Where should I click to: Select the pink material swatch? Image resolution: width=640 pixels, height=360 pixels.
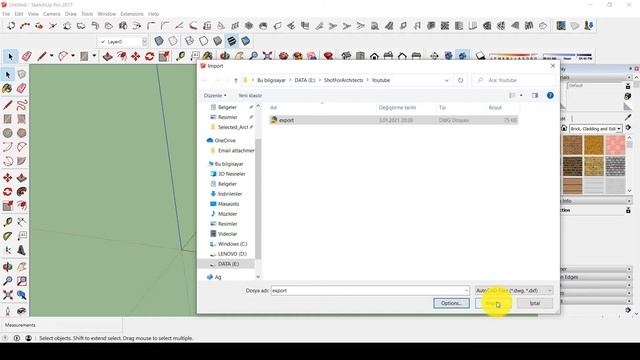coord(615,145)
